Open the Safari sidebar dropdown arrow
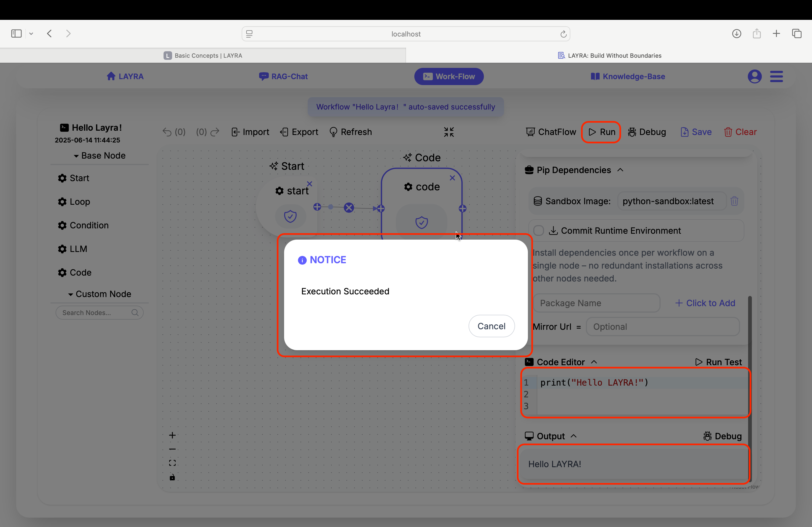The width and height of the screenshot is (812, 527). [31, 33]
